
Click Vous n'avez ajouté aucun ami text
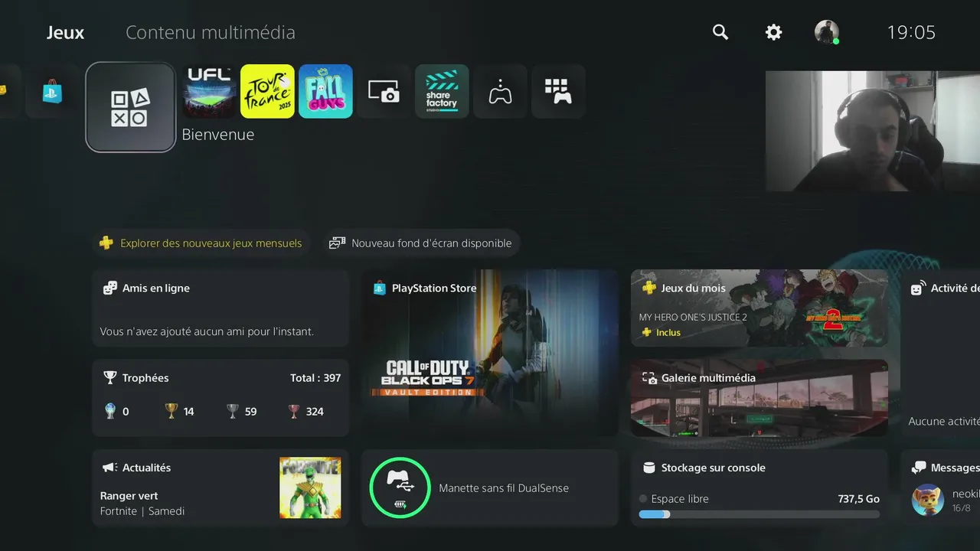click(207, 332)
